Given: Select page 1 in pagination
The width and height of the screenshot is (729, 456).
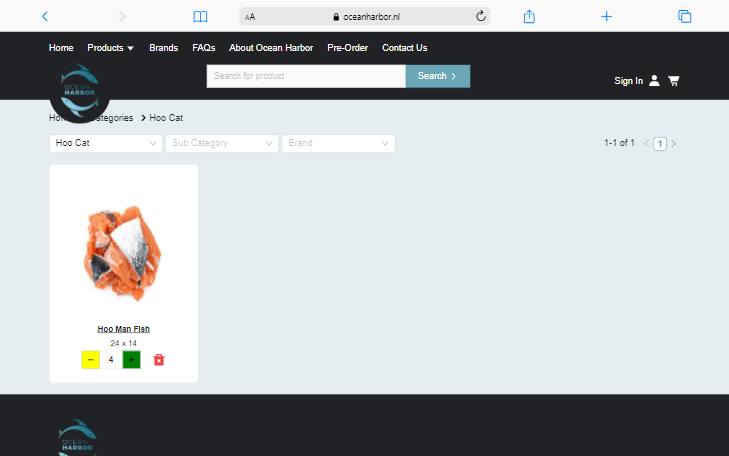Looking at the screenshot, I should [x=660, y=144].
